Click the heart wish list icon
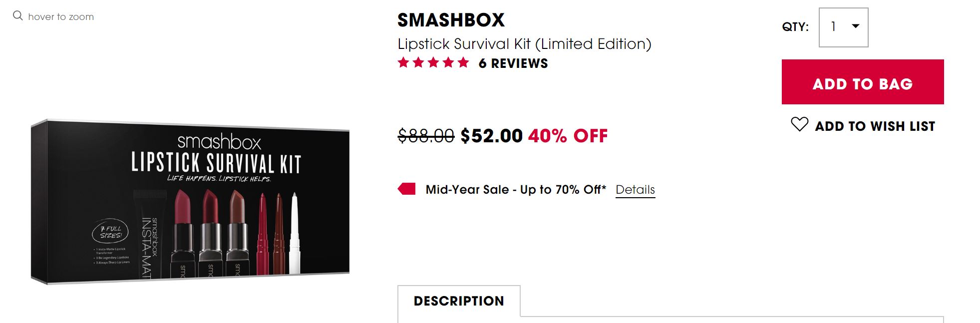The image size is (980, 323). coord(799,124)
